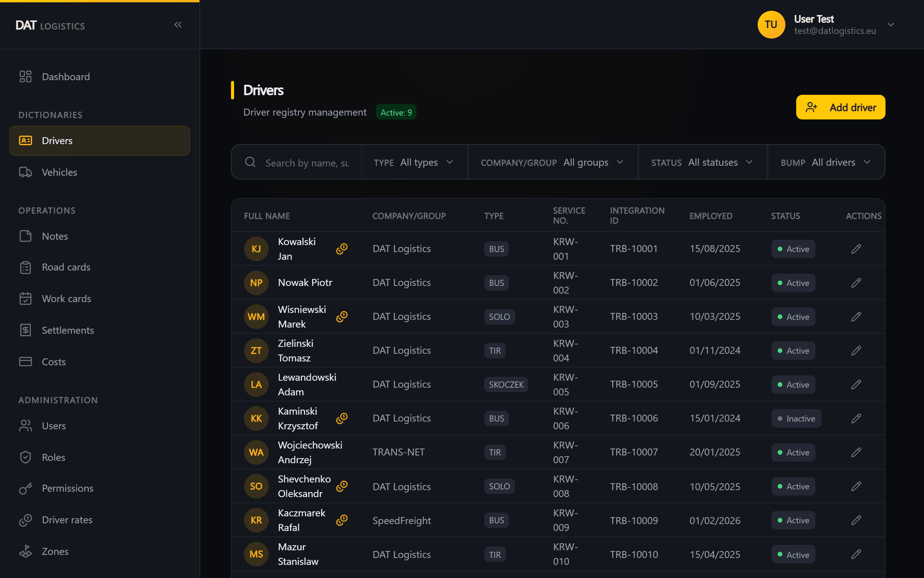Click the rate coin icon beside Kaczmarek Rafal
The width and height of the screenshot is (924, 578).
click(342, 520)
